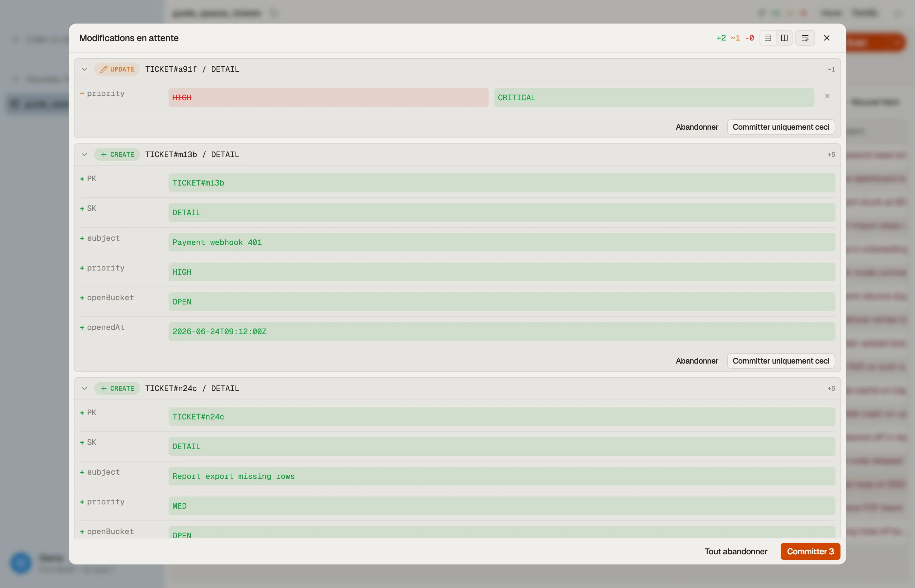Click the -0 deletions counter
Viewport: 915px width, 588px height.
[x=750, y=38]
